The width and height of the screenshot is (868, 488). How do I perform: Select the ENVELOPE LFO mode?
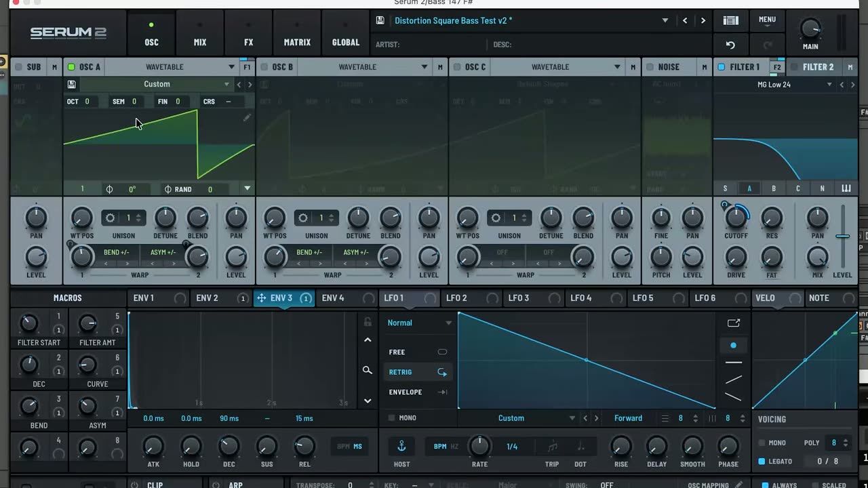(x=417, y=392)
